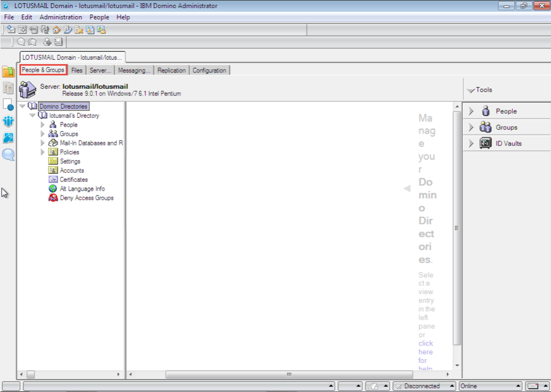
Task: Click the server people icon beside Server label
Action: [x=28, y=89]
